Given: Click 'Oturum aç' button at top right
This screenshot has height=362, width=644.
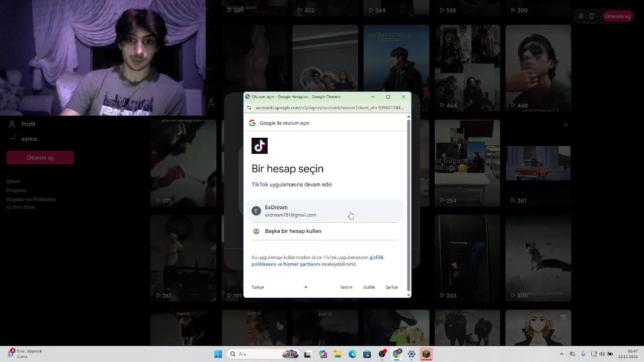Looking at the screenshot, I should [618, 16].
